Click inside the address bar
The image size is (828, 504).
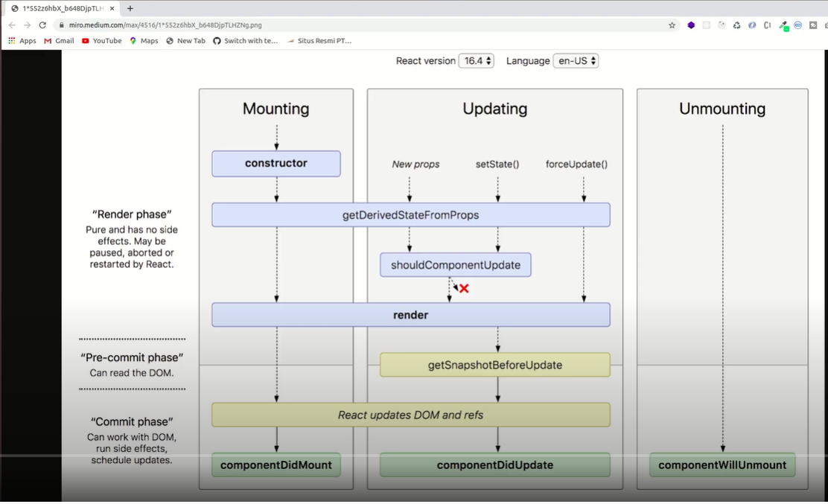point(223,25)
